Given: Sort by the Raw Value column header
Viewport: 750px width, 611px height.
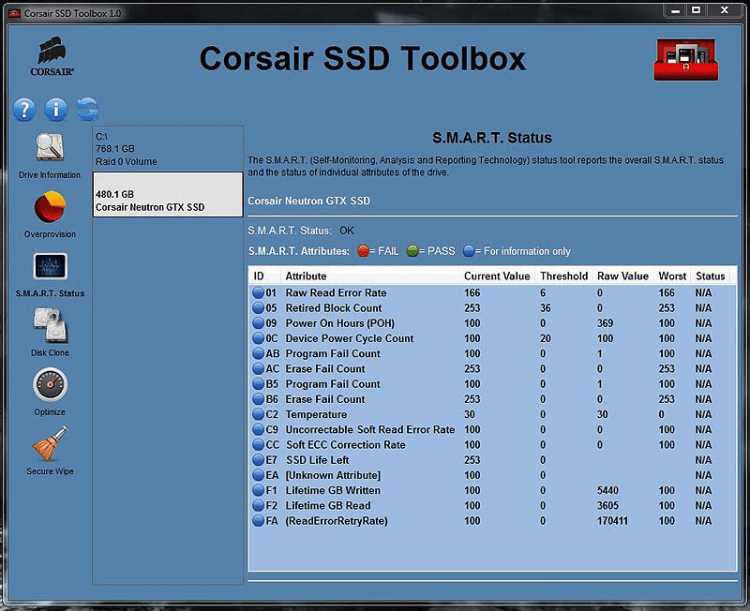Looking at the screenshot, I should coord(623,276).
